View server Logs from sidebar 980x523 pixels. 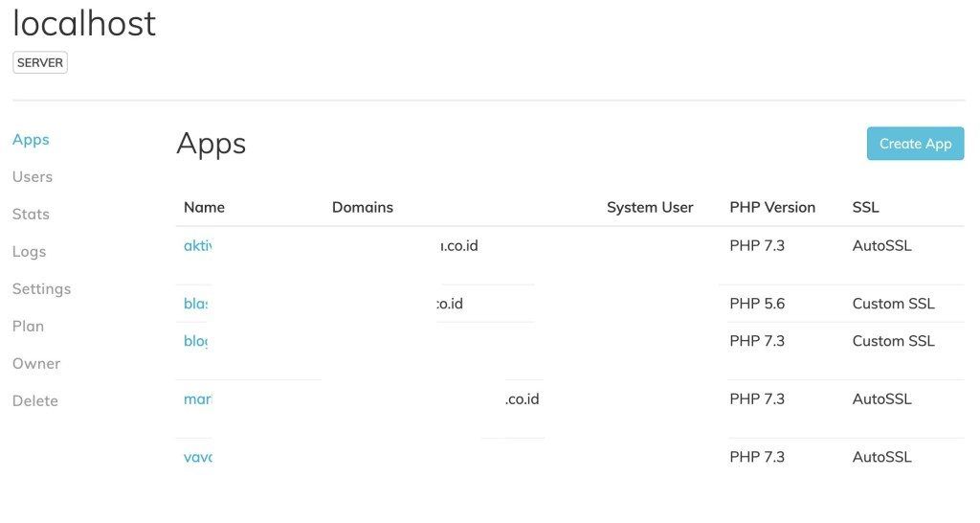pos(29,252)
